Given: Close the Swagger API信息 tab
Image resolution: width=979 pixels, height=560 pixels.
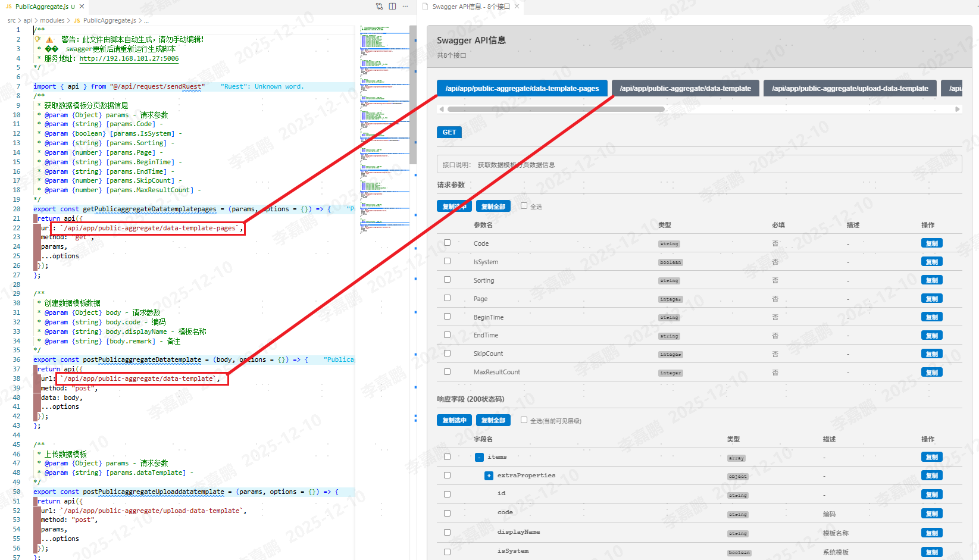Looking at the screenshot, I should point(517,7).
